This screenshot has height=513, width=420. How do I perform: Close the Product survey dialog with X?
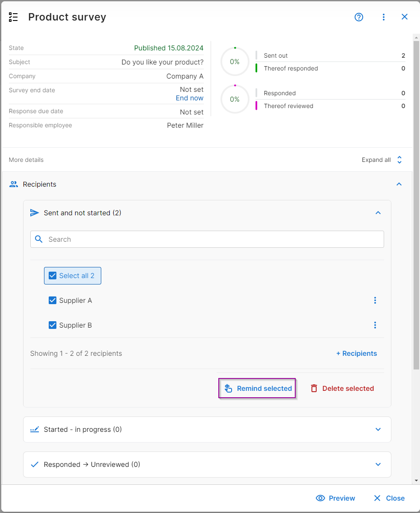coord(405,17)
